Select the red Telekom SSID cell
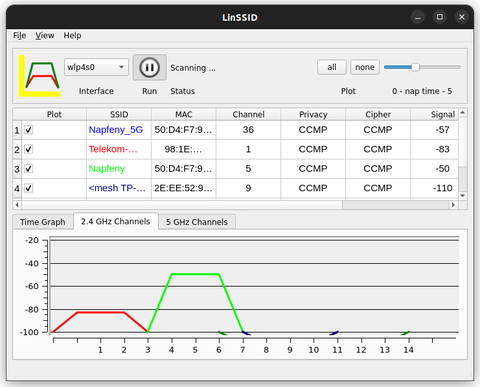Screen dimensions: 480x387 119,149
